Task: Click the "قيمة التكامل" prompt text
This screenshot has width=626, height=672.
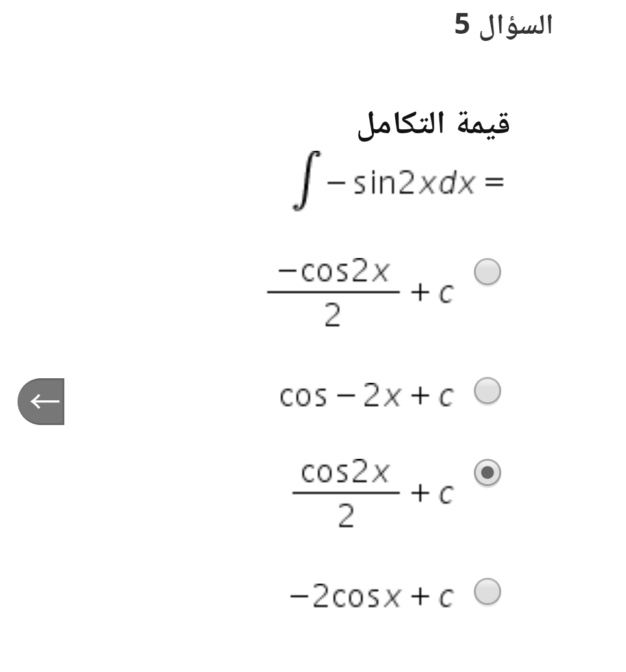Action: coord(434,124)
